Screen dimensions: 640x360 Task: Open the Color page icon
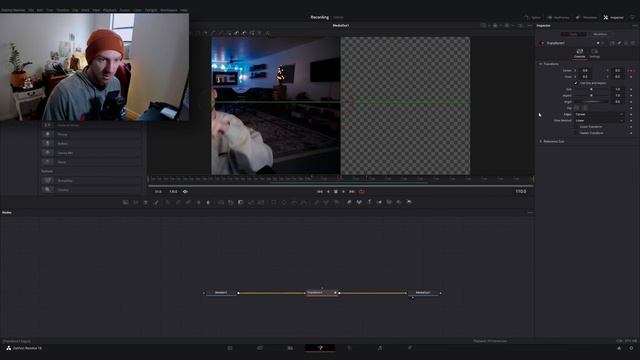pyautogui.click(x=349, y=348)
